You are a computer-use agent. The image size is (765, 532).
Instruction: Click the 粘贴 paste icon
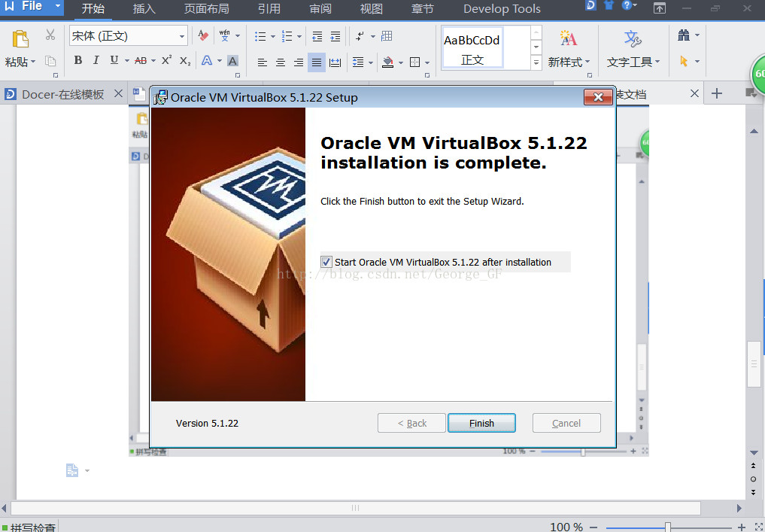point(20,39)
